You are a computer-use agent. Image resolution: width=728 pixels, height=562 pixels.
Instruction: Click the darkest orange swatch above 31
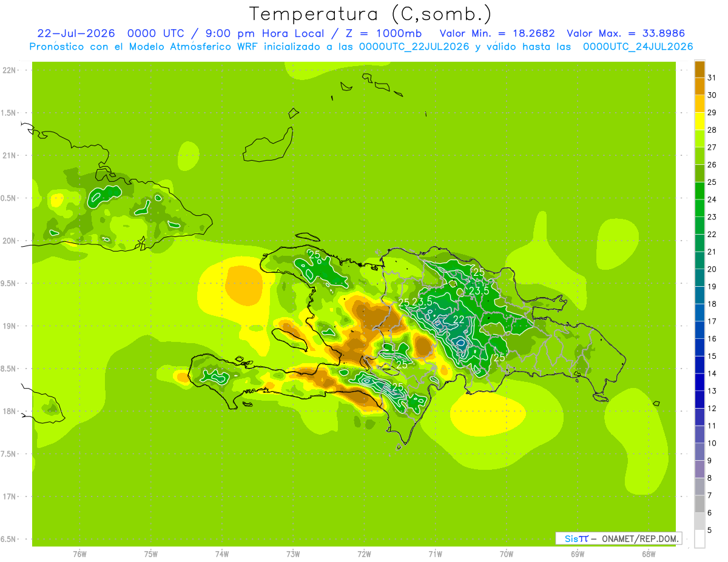tap(699, 69)
